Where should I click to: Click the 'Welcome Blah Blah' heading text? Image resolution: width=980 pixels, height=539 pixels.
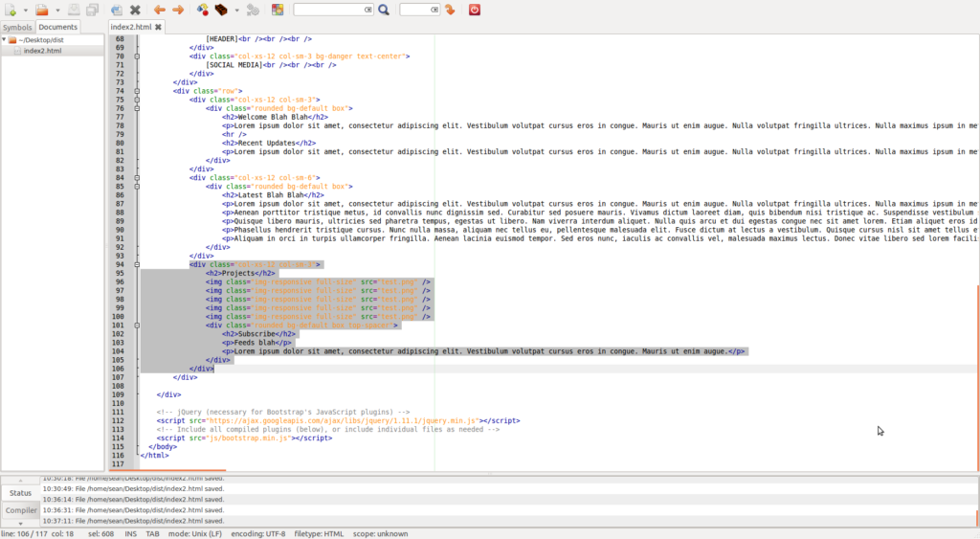point(273,117)
